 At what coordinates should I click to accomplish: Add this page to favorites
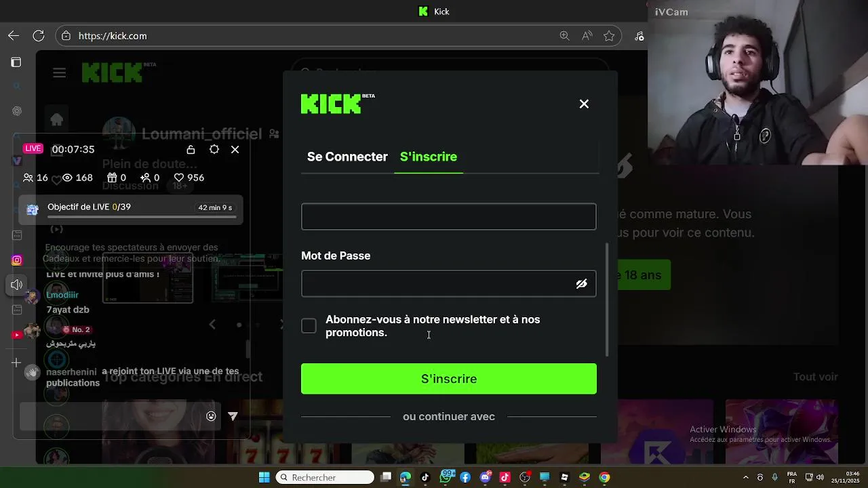pos(609,36)
